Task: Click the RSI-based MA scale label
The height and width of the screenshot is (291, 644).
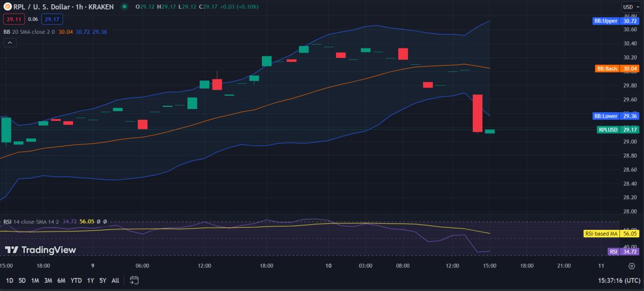Action: coord(611,234)
